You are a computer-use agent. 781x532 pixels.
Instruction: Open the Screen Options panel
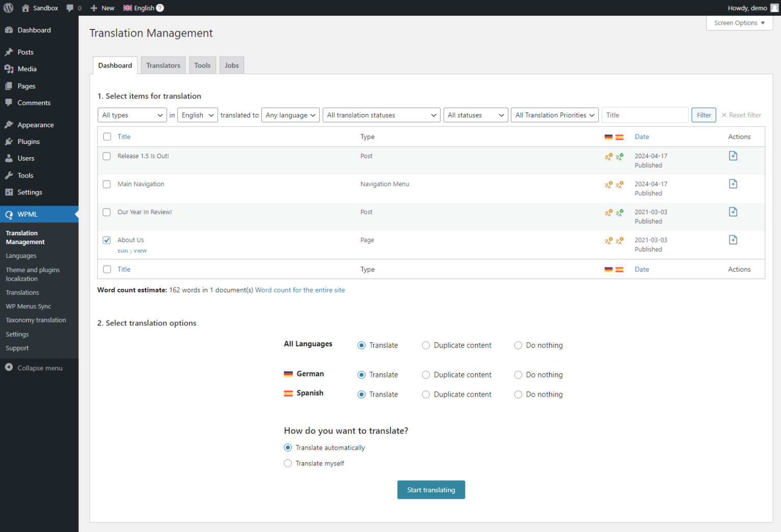pyautogui.click(x=739, y=22)
